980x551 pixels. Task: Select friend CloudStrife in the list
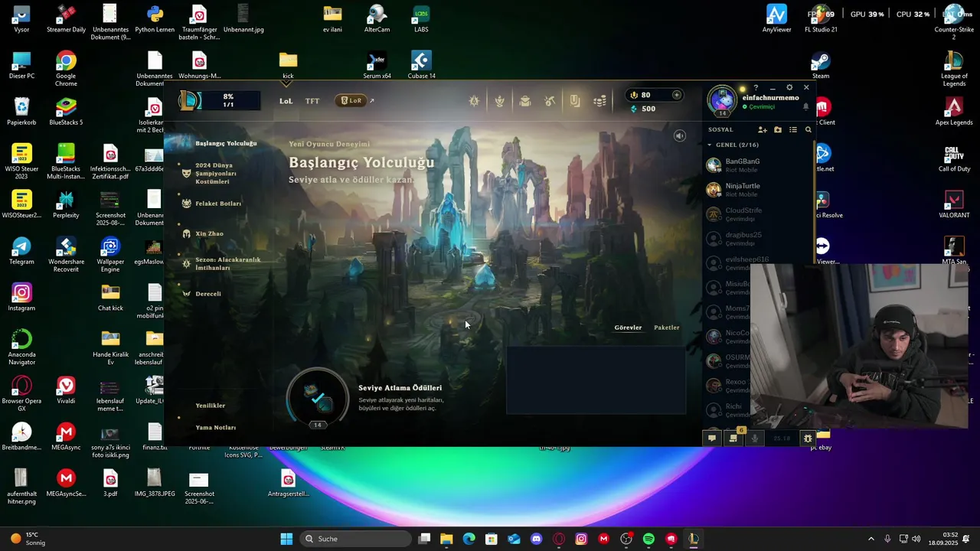point(758,214)
